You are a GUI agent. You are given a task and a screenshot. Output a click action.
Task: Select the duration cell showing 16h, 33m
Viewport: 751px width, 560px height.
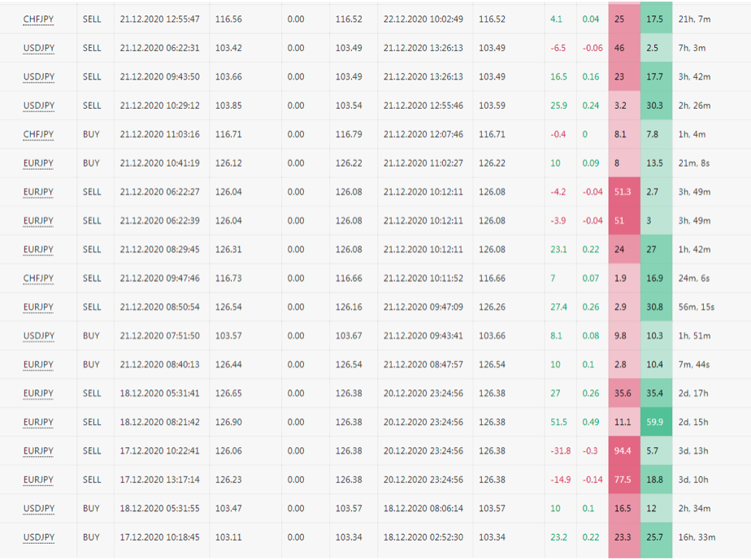click(696, 537)
